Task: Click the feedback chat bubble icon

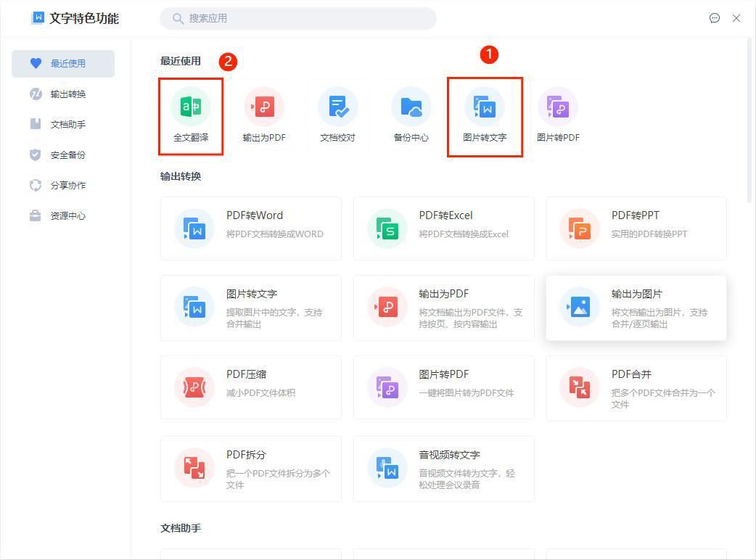Action: [715, 18]
